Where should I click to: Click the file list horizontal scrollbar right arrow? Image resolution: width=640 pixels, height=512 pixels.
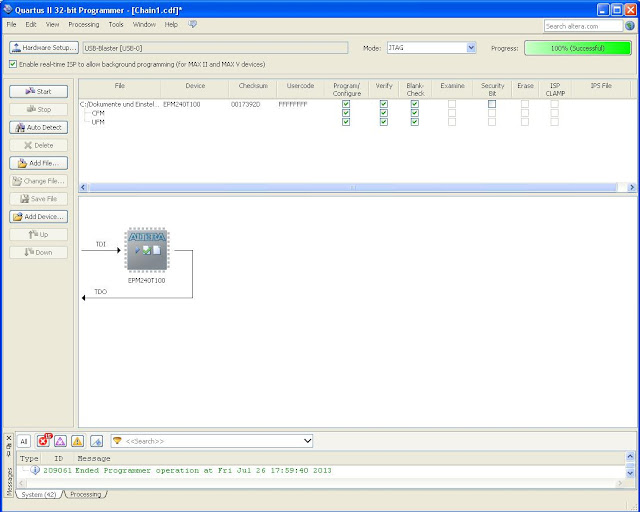[632, 187]
